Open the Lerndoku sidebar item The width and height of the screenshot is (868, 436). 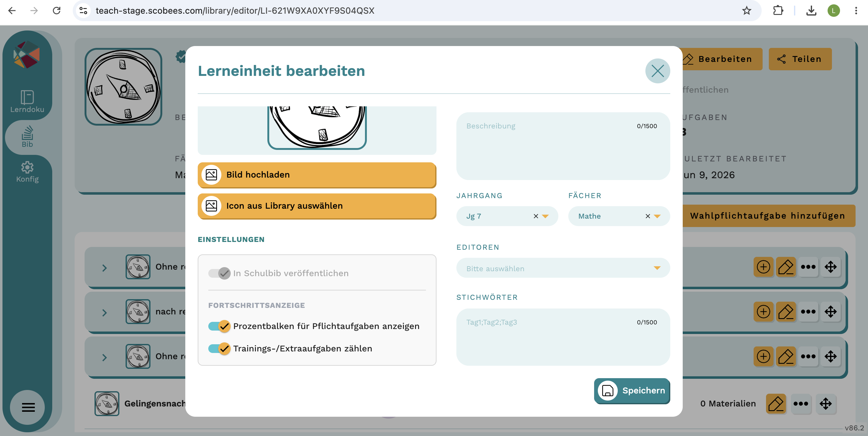pos(27,101)
